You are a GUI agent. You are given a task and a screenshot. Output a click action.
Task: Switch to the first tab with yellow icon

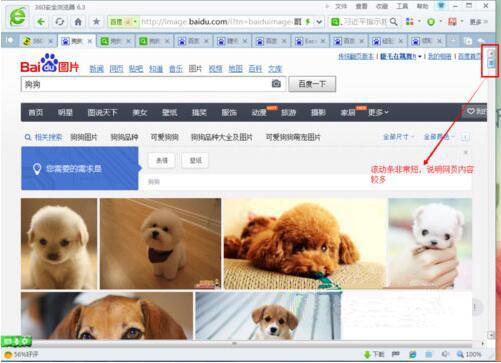(37, 41)
